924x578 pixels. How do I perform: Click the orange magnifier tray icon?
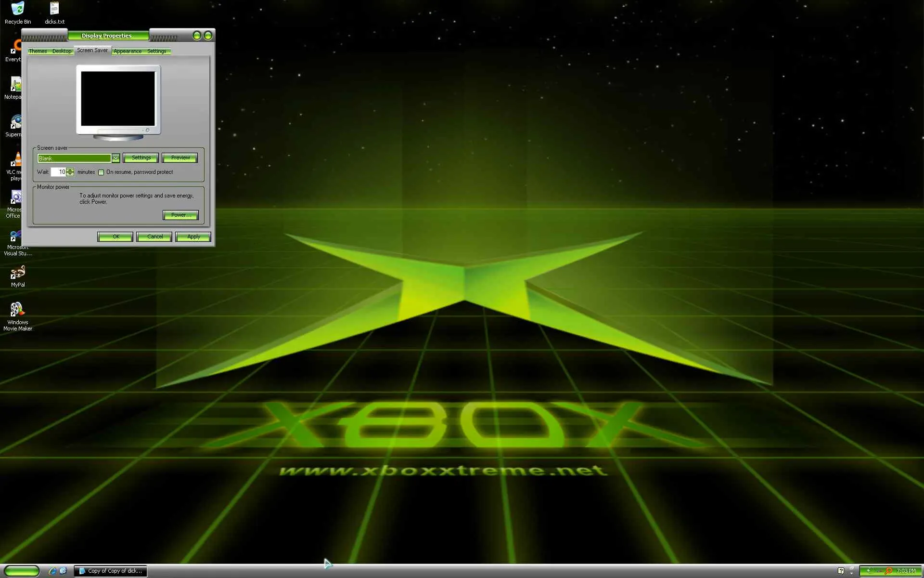888,571
